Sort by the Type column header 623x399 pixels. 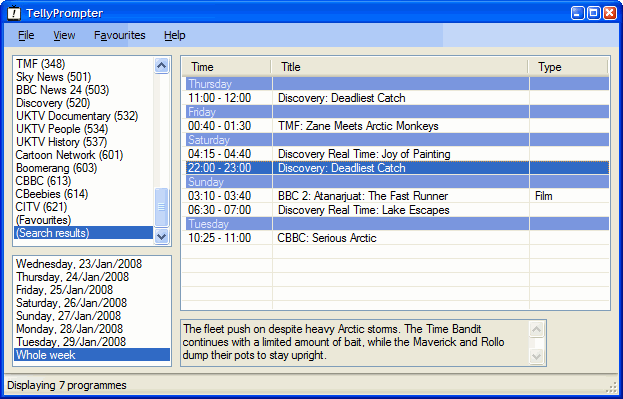coord(568,67)
